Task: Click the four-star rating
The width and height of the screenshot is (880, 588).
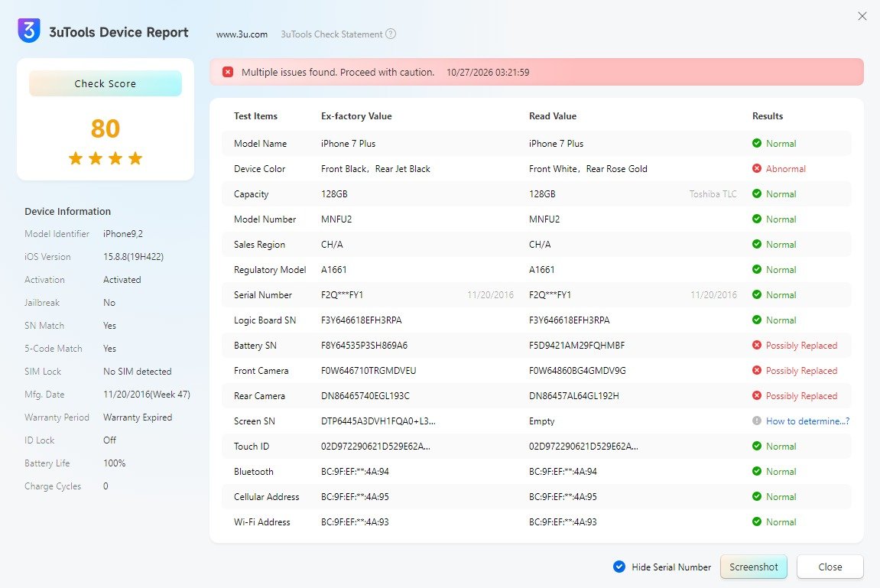Action: pyautogui.click(x=106, y=158)
